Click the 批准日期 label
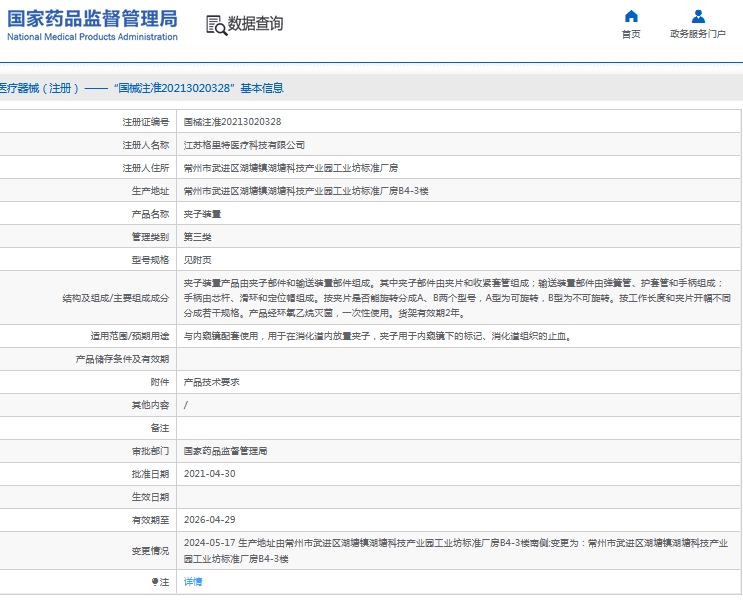The width and height of the screenshot is (743, 601). 150,474
